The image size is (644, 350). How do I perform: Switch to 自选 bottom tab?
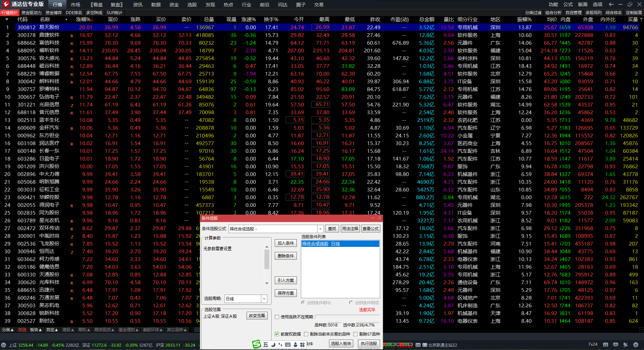pos(22,330)
